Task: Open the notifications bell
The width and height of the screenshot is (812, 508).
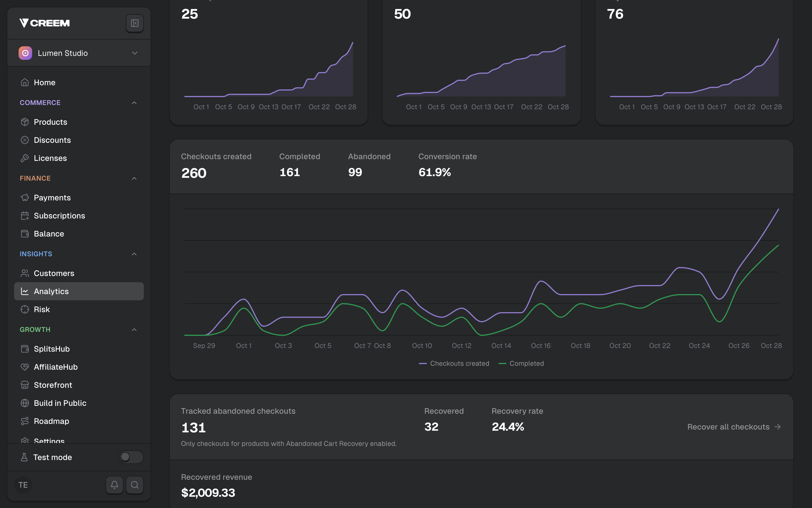Action: [114, 485]
